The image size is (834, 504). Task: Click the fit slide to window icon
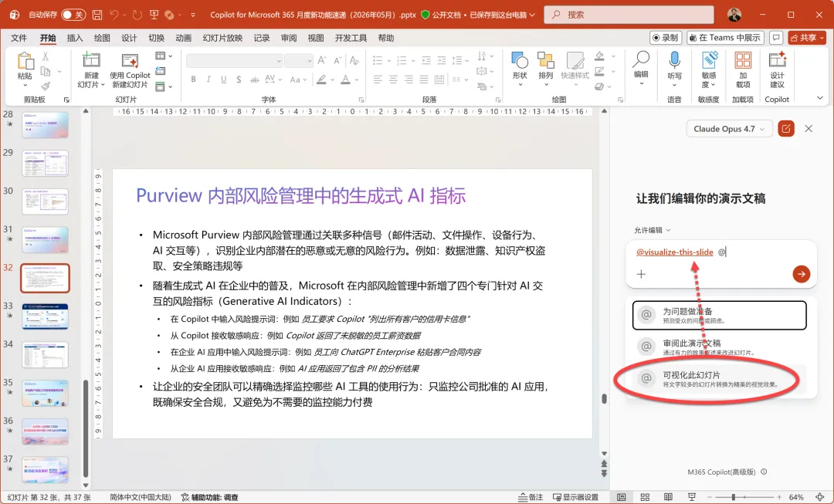point(819,497)
